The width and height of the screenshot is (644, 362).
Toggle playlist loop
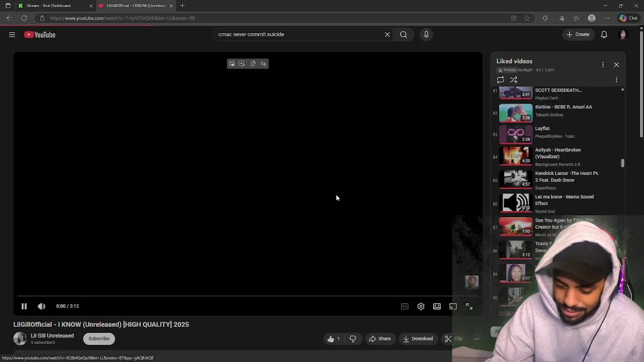coord(500,80)
